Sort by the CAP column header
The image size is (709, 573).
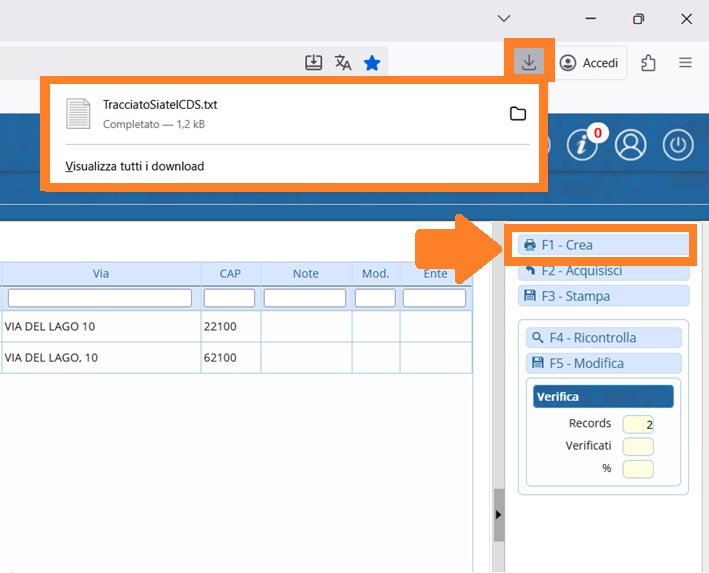pyautogui.click(x=229, y=273)
